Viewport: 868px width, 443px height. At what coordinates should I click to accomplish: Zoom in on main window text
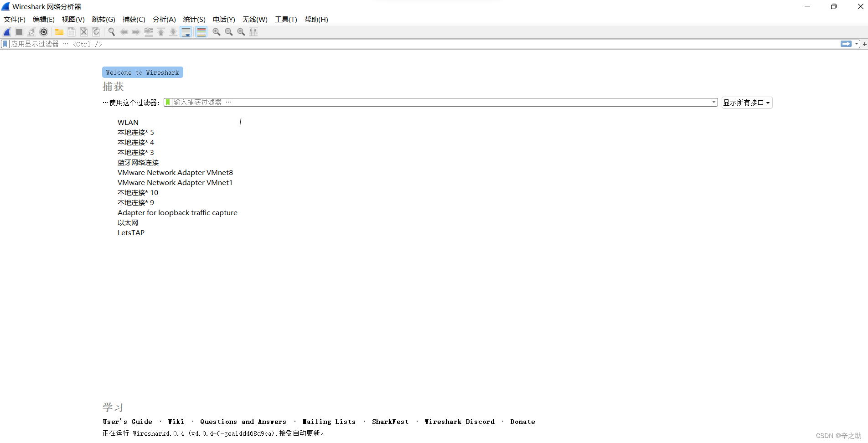pyautogui.click(x=217, y=32)
